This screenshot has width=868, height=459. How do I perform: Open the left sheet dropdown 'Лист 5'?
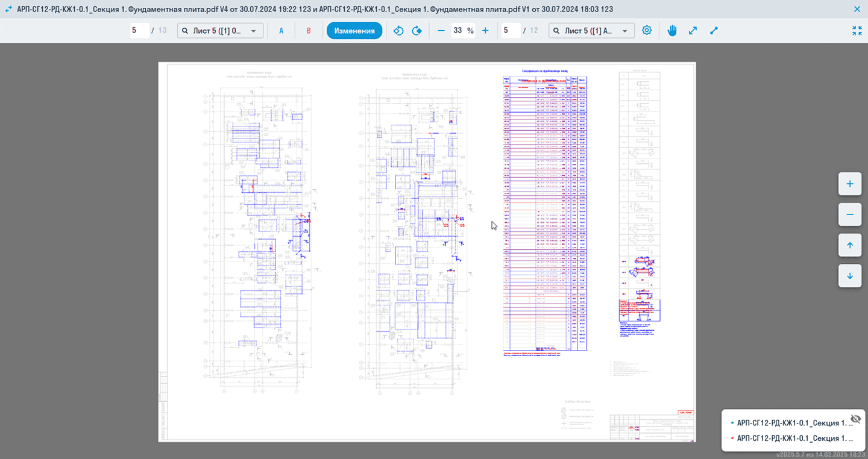(220, 31)
